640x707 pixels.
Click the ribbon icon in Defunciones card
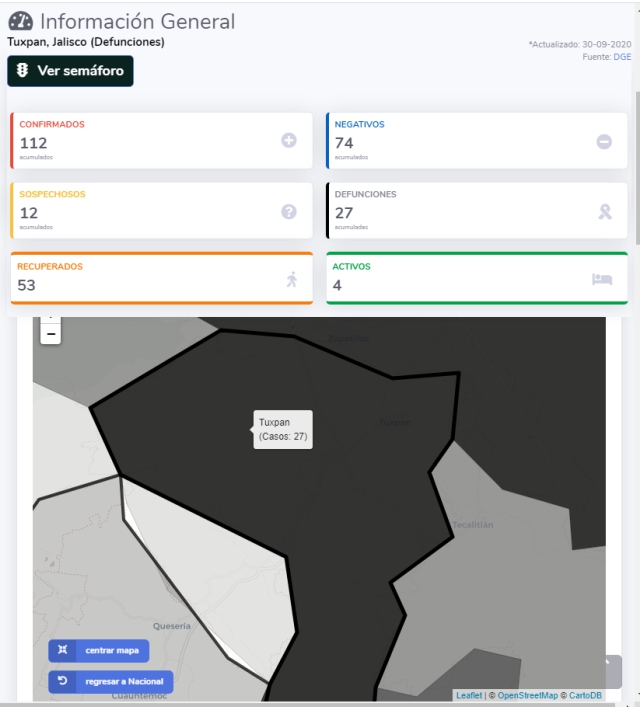point(604,211)
